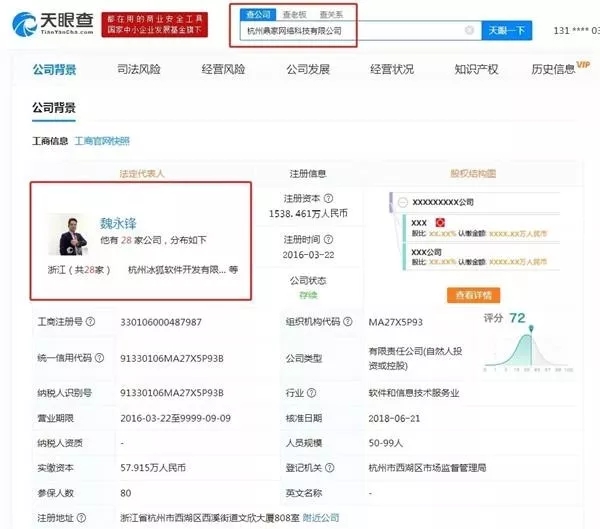The image size is (600, 529).
Task: Click the orange 查看详情 button
Action: pyautogui.click(x=473, y=295)
